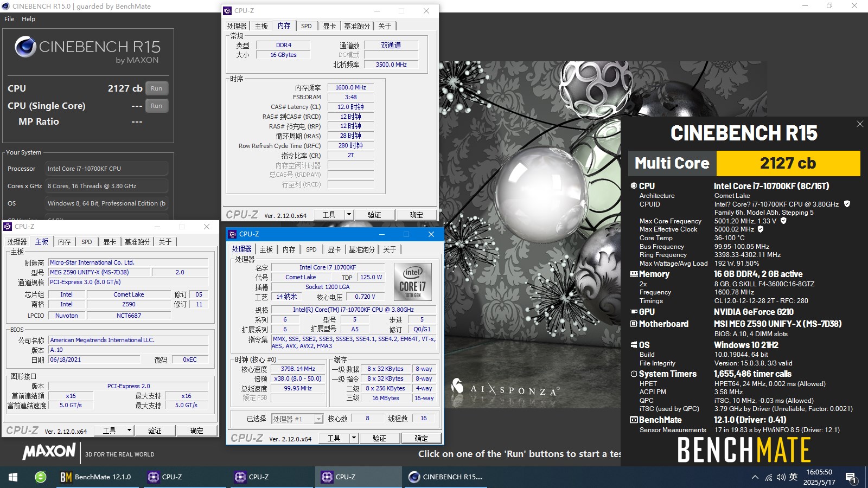Click the shield icon beside Max Effective Clock

pyautogui.click(x=761, y=229)
